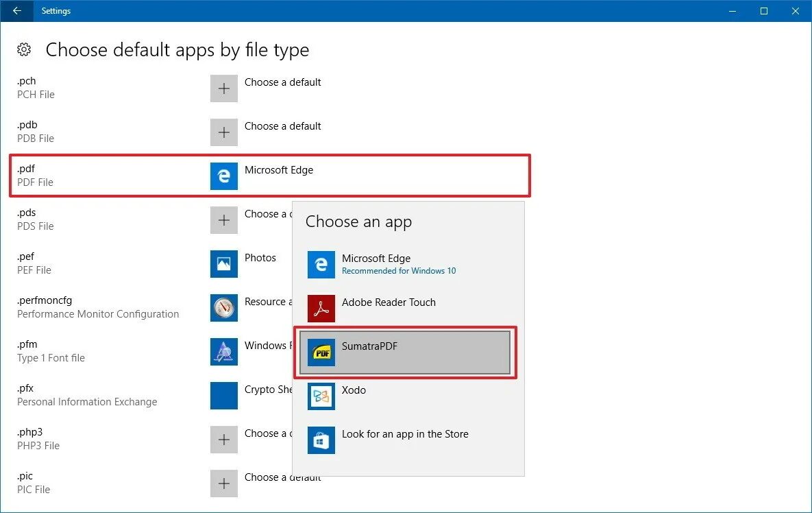Viewport: 812px width, 513px height.
Task: Select Adobe Reader Touch from the app list
Action: [x=405, y=309]
